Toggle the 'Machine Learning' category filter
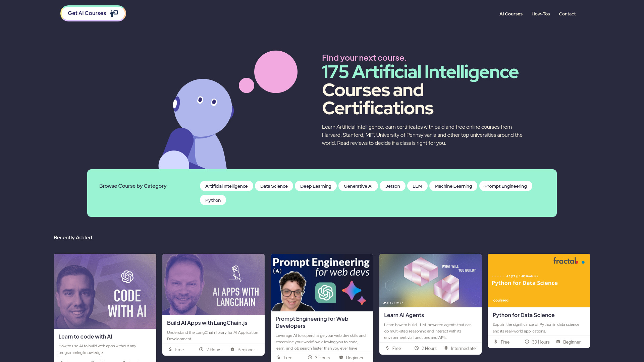This screenshot has width=644, height=362. (x=453, y=186)
